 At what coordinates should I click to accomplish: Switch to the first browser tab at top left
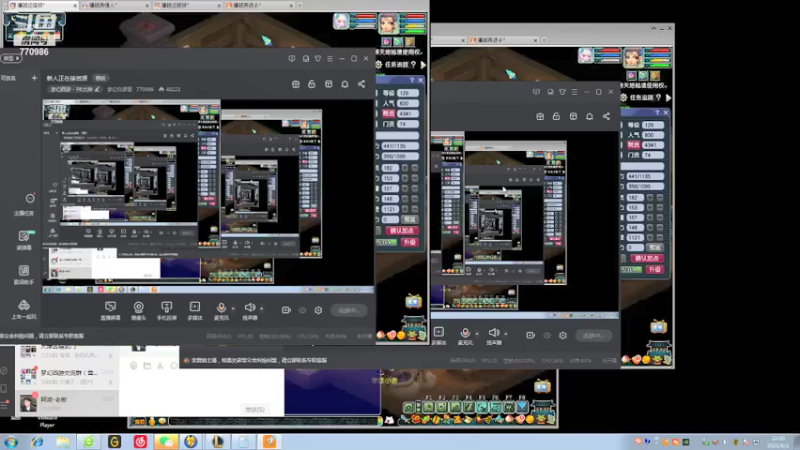pos(43,5)
